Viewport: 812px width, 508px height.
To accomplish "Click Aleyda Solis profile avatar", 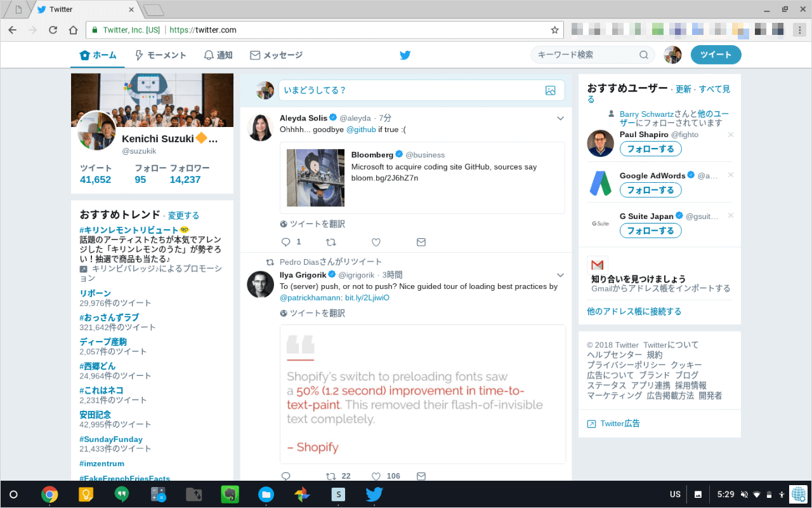I will click(x=260, y=127).
